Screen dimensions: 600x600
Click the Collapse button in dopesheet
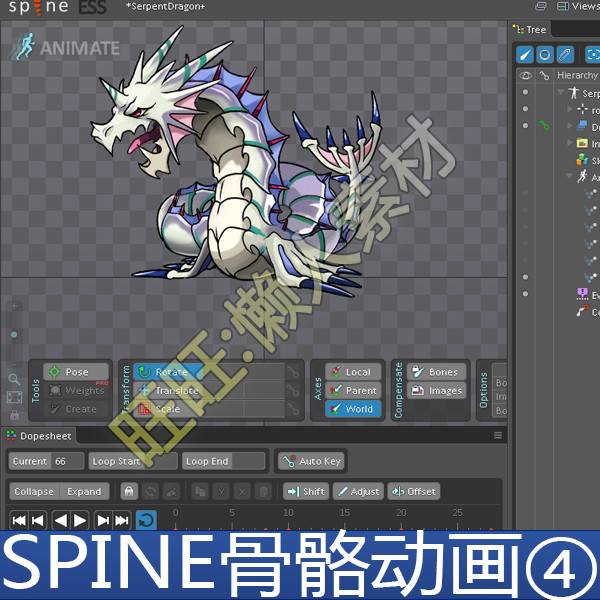34,491
